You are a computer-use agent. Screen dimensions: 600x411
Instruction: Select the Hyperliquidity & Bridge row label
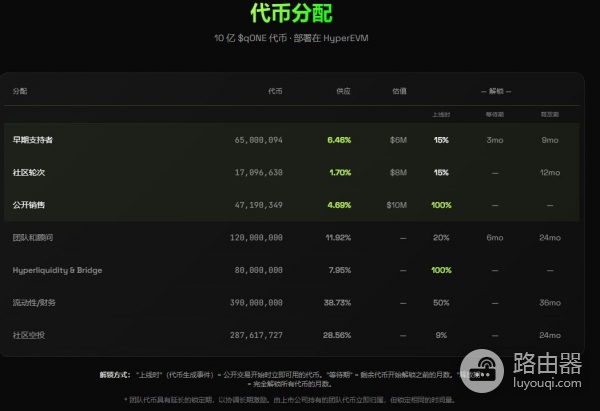57,270
